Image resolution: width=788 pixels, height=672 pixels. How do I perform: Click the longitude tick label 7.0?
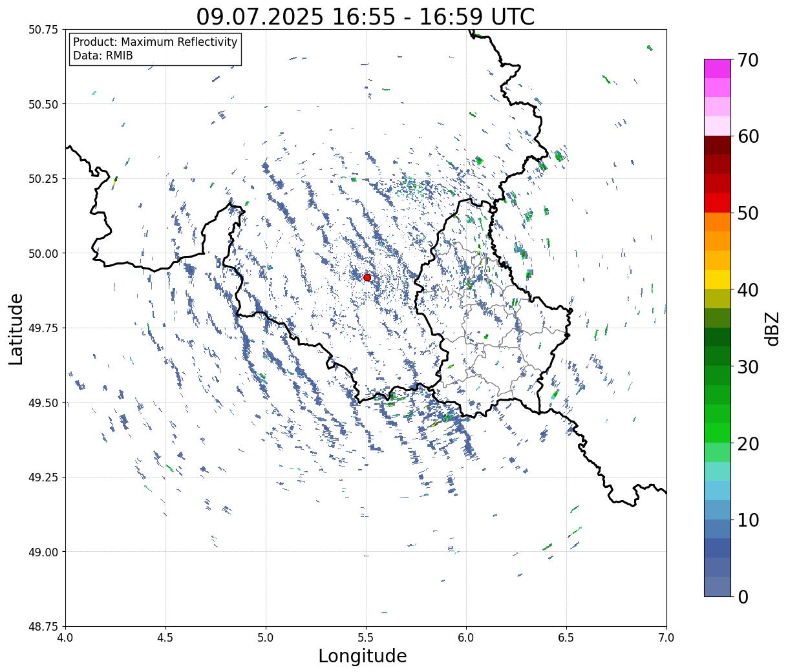click(x=666, y=638)
